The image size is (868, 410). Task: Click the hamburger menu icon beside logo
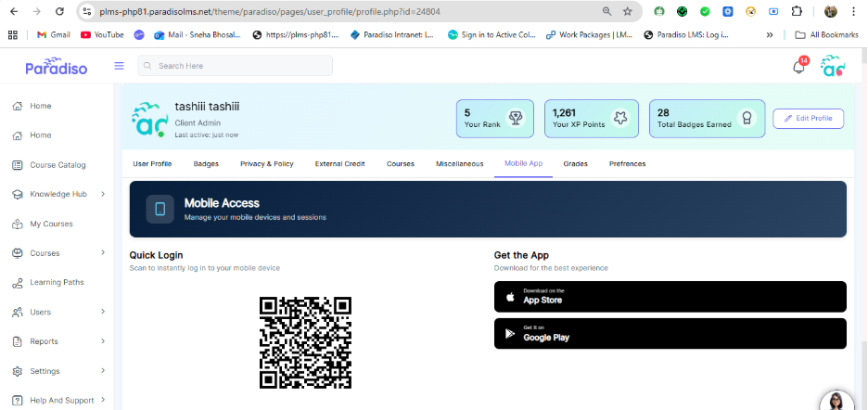[x=119, y=66]
